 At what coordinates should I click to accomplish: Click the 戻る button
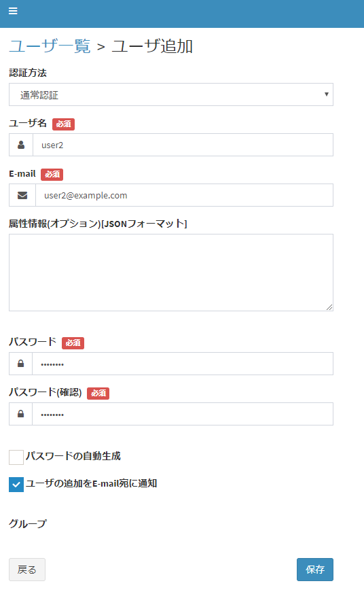click(x=27, y=570)
